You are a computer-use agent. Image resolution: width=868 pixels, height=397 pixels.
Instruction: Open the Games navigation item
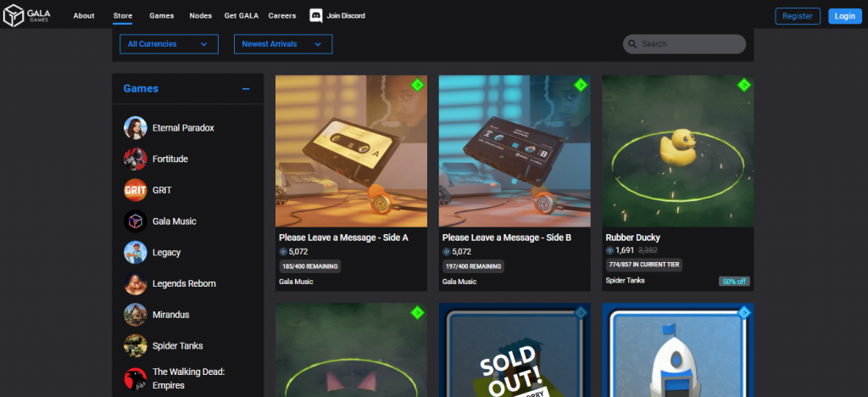click(x=162, y=15)
